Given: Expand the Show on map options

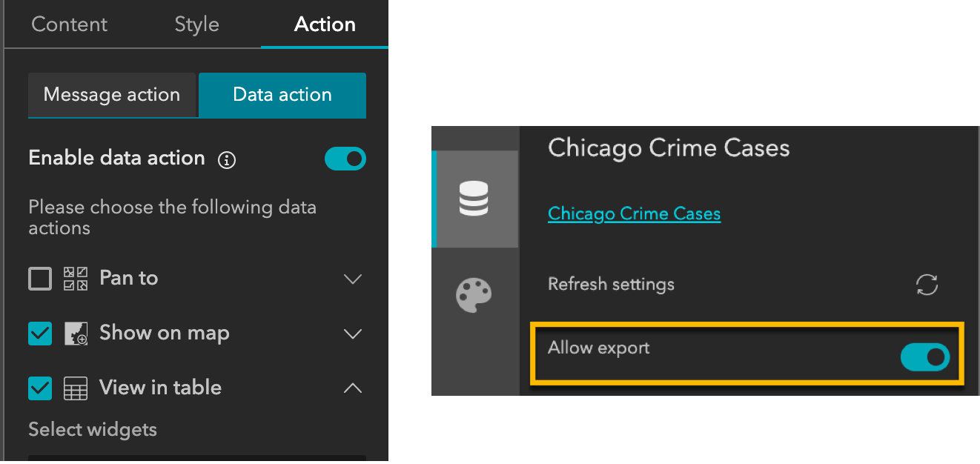Looking at the screenshot, I should 353,334.
